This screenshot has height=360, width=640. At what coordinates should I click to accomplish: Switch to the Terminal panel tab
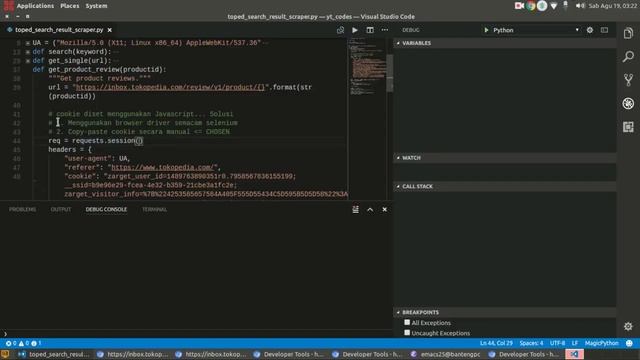pos(154,209)
